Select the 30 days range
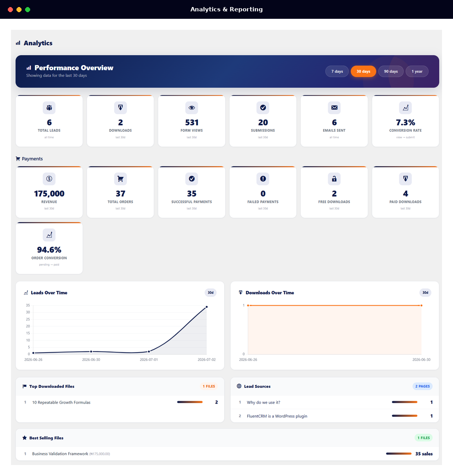This screenshot has height=476, width=453. point(363,71)
